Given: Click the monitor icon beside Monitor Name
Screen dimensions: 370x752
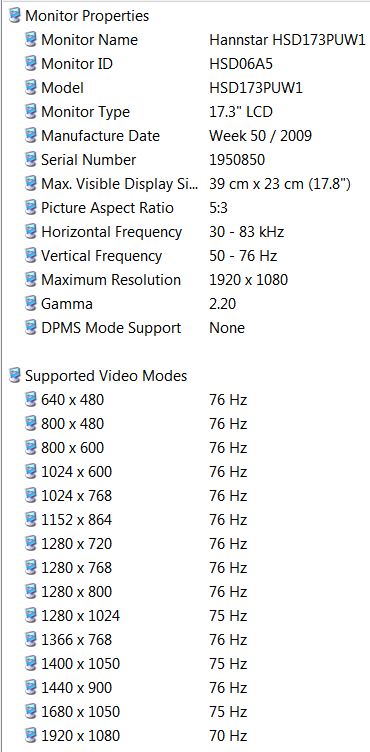Looking at the screenshot, I should click(31, 40).
